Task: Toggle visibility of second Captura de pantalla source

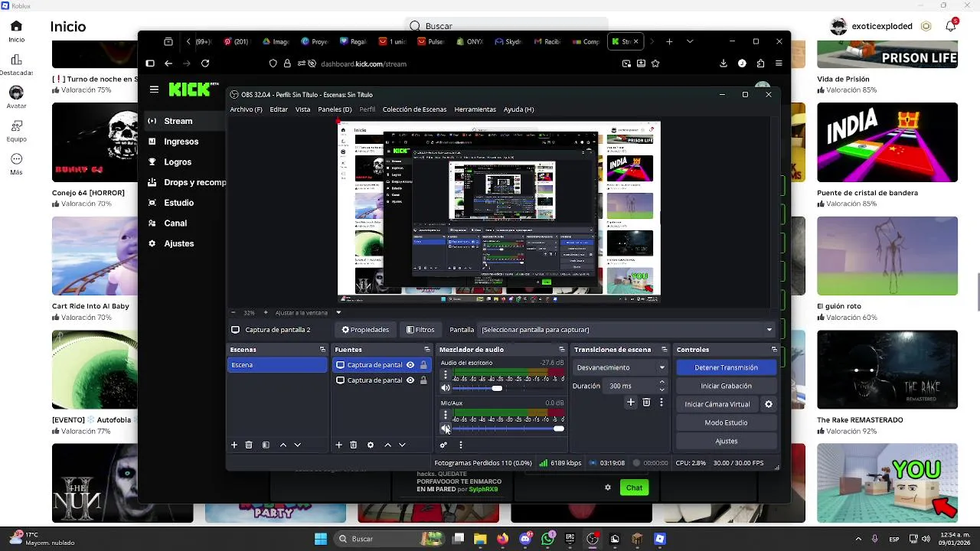Action: 410,380
